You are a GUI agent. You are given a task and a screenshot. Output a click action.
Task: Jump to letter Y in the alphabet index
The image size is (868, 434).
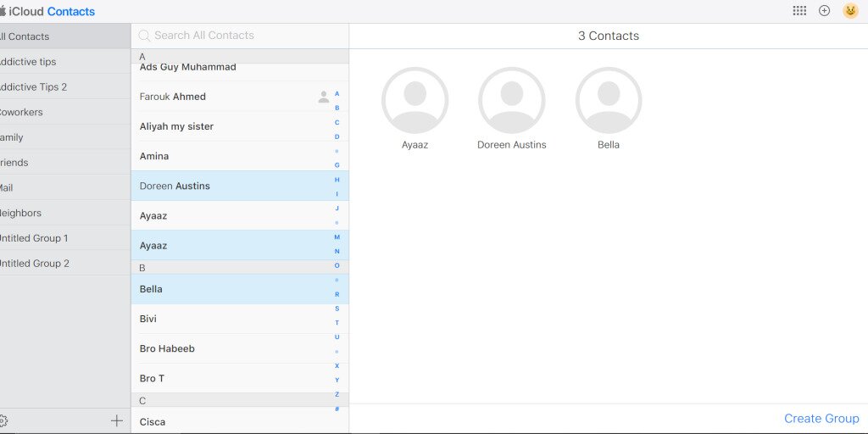tap(337, 381)
